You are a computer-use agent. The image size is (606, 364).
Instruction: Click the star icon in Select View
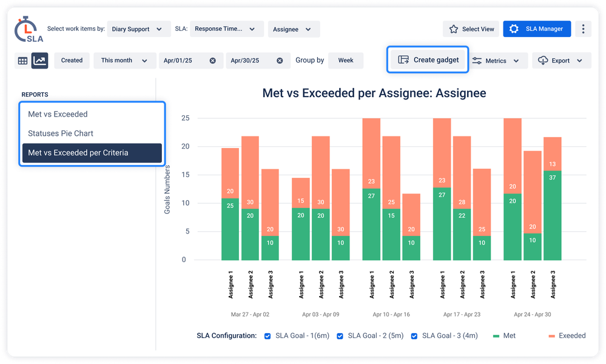pos(454,29)
